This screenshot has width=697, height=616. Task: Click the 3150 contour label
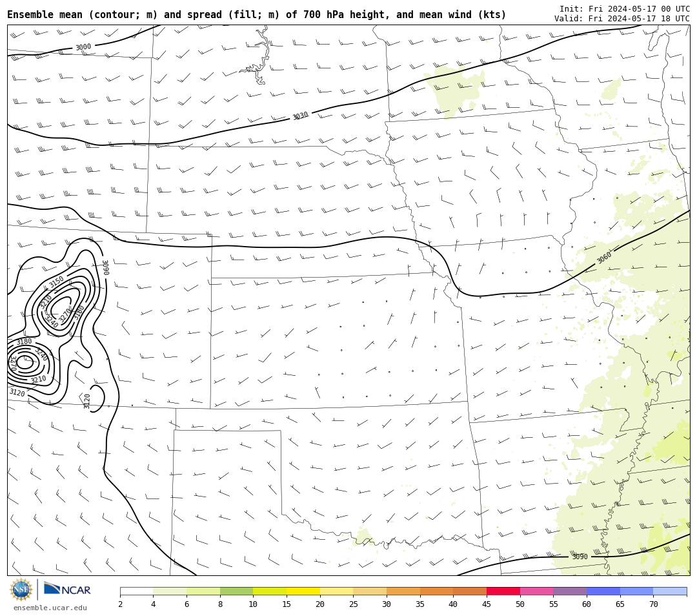(x=56, y=282)
